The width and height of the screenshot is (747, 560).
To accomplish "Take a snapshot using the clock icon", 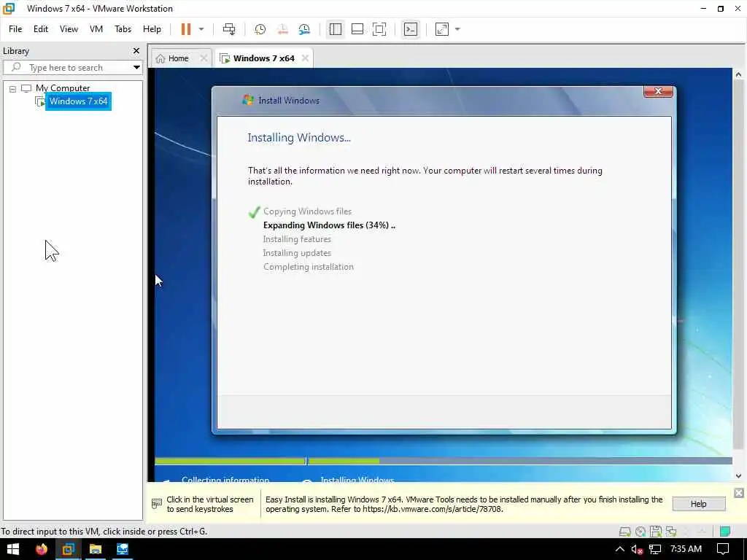I will (260, 29).
